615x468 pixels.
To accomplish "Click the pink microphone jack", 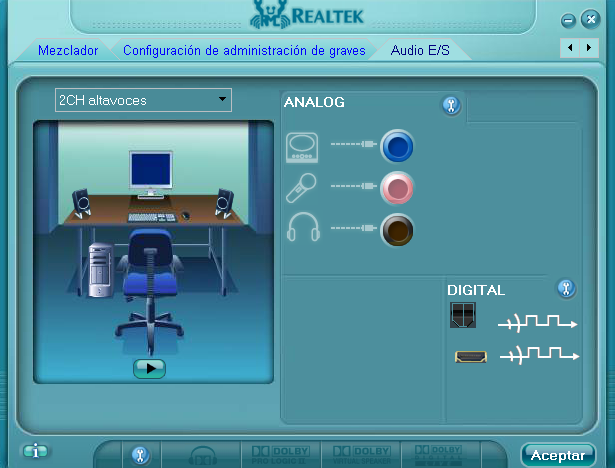I will click(x=397, y=187).
